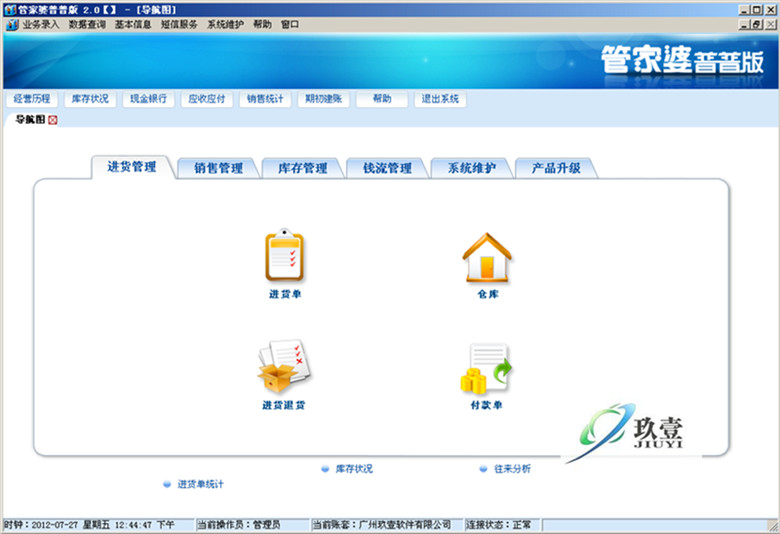This screenshot has width=780, height=534.
Task: Close the 导航图 tab with the red X
Action: click(53, 120)
